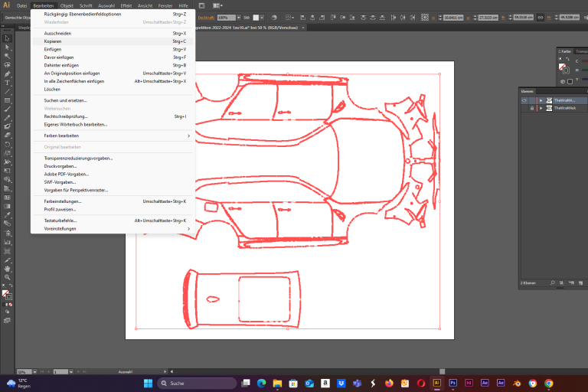The height and width of the screenshot is (392, 588).
Task: Click the link constrain proportions icon
Action: pos(541,18)
